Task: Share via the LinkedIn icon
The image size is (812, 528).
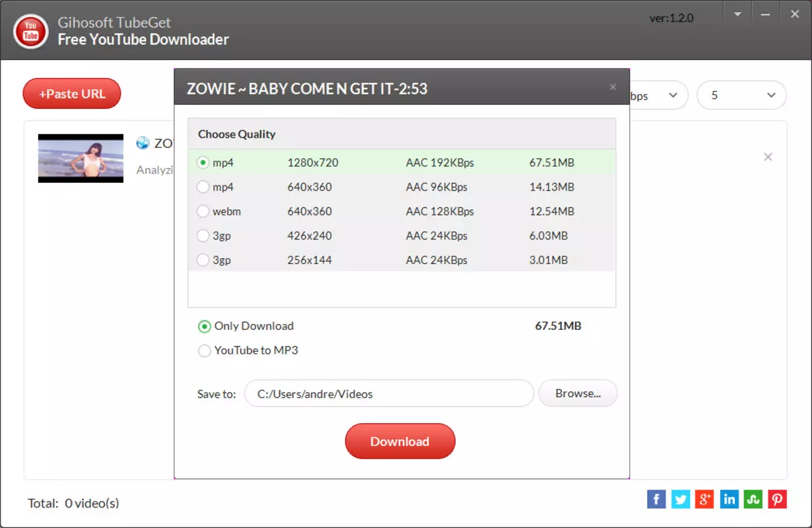Action: [x=729, y=499]
